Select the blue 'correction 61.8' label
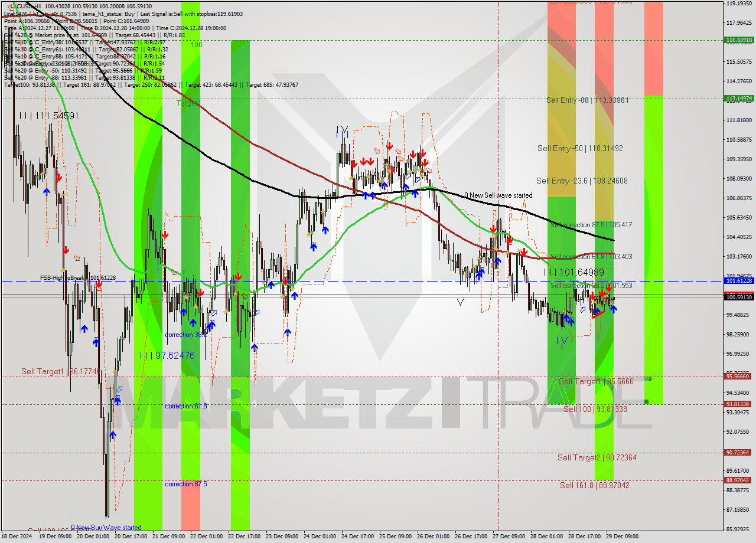 (x=186, y=406)
